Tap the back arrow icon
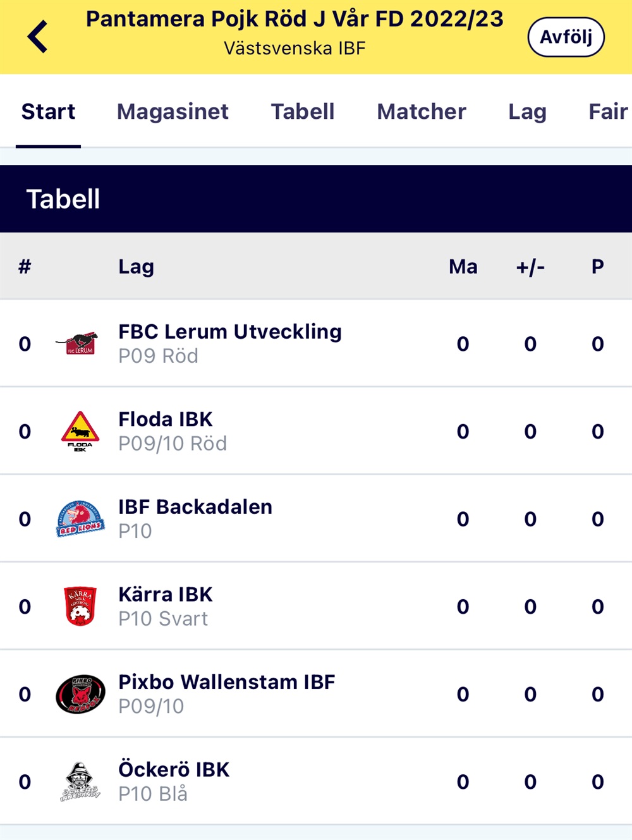632x840 pixels. click(38, 37)
